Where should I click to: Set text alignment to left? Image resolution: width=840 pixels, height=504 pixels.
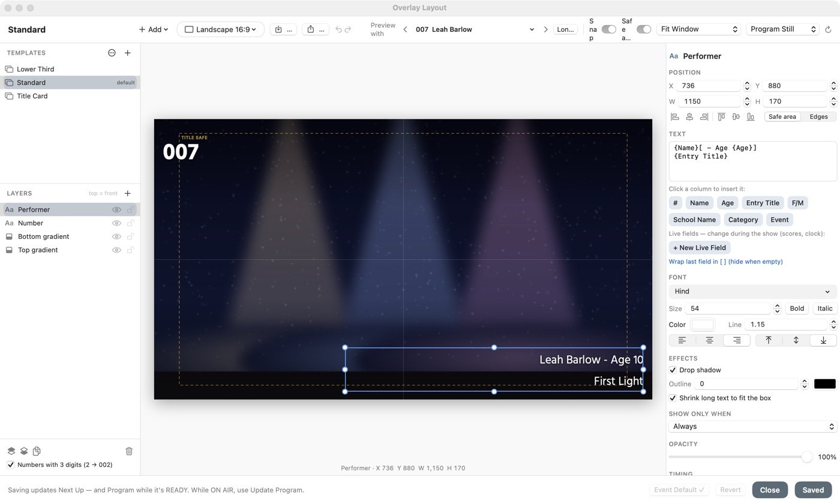pyautogui.click(x=682, y=340)
